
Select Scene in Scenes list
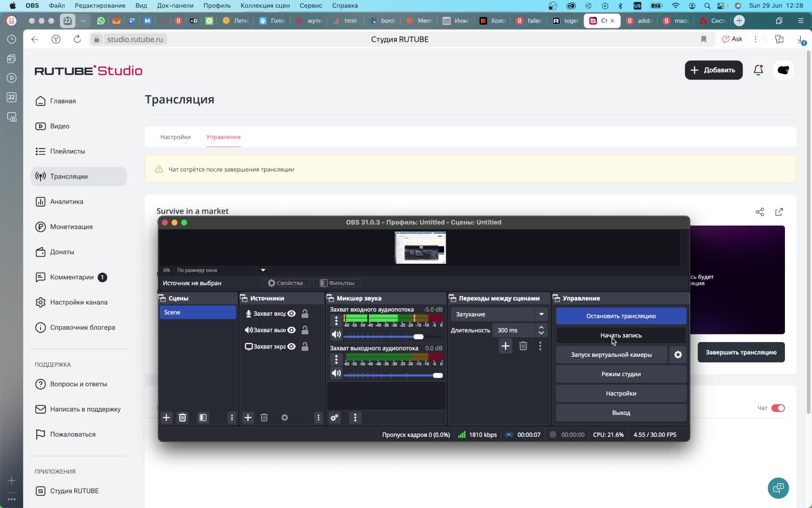pos(198,312)
